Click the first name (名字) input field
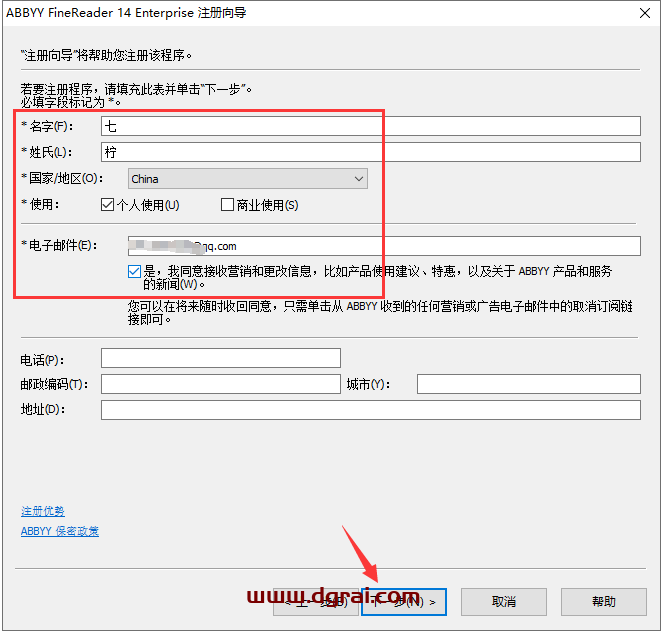This screenshot has height=633, width=663. (370, 126)
